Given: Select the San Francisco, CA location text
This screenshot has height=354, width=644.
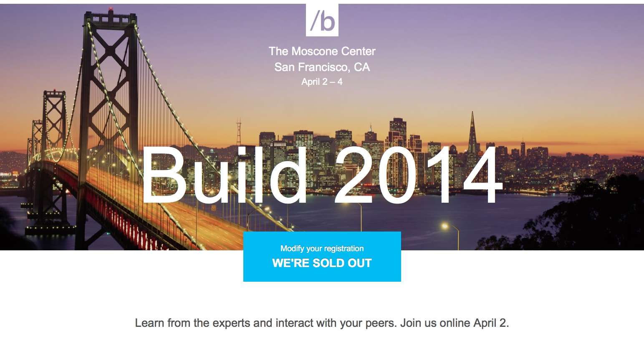Looking at the screenshot, I should (322, 67).
